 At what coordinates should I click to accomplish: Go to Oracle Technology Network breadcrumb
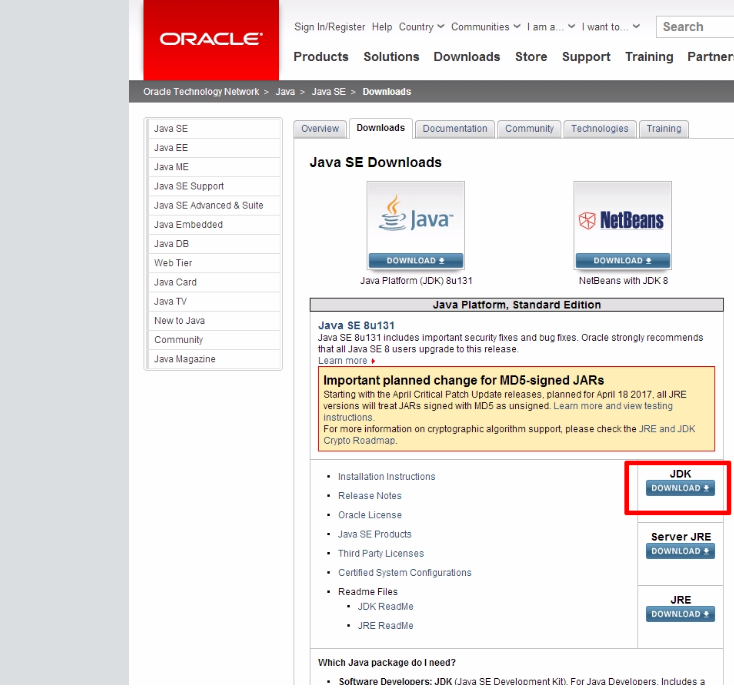201,92
